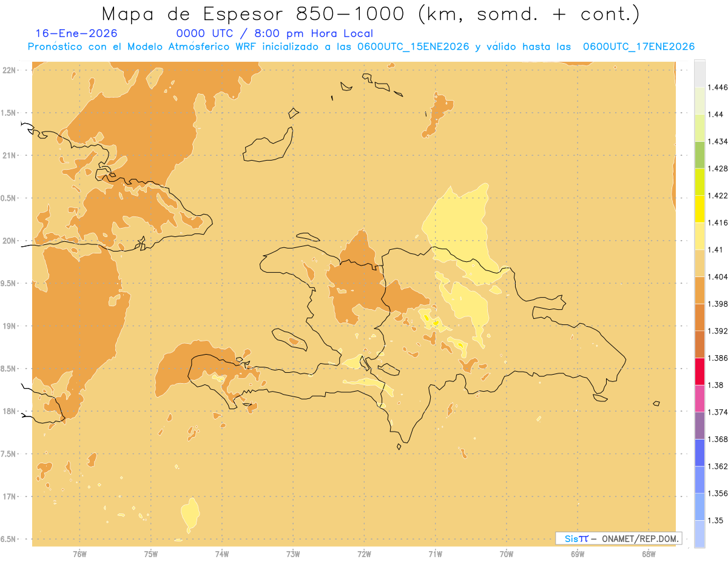Click the 71W longitude label
The image size is (728, 562).
(x=435, y=554)
